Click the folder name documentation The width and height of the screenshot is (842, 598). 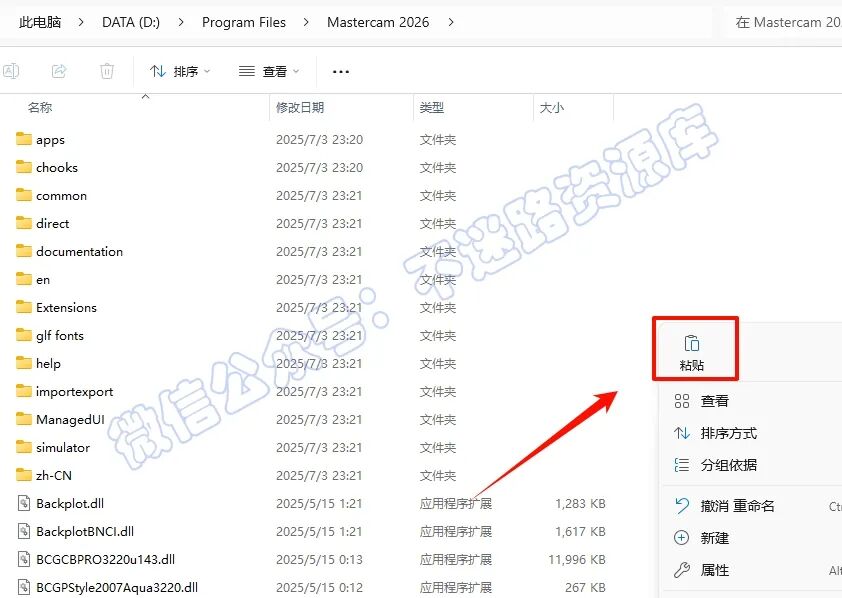tap(79, 251)
